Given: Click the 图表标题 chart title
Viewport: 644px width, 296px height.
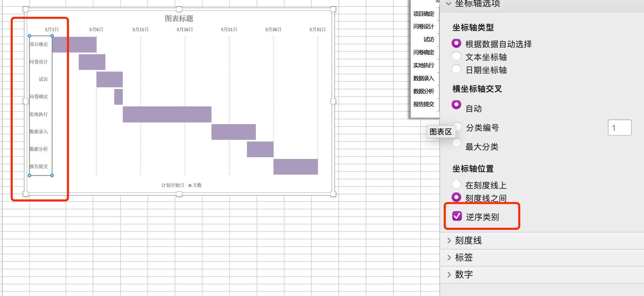Looking at the screenshot, I should point(179,18).
